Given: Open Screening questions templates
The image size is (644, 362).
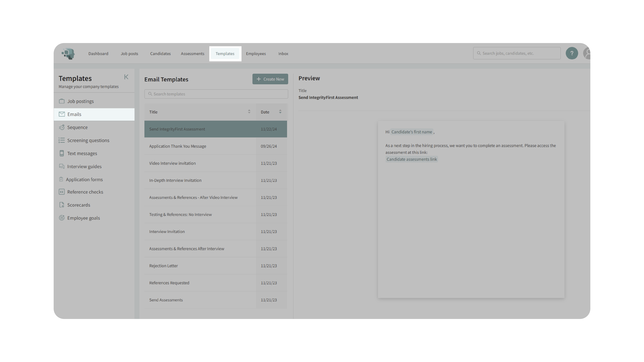Looking at the screenshot, I should pyautogui.click(x=88, y=140).
